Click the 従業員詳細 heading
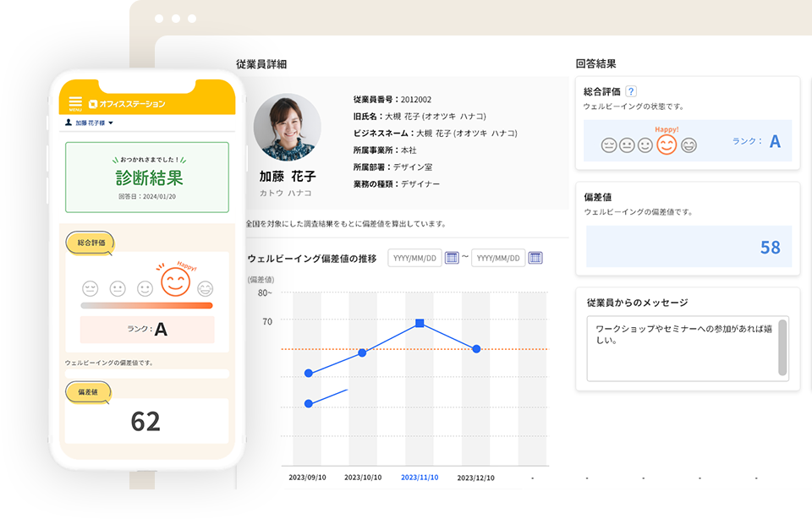 click(x=261, y=64)
